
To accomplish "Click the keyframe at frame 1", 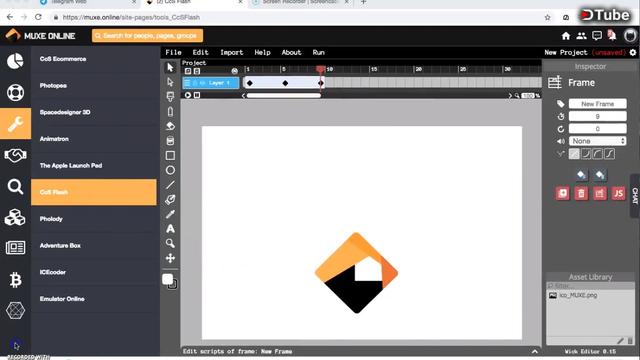I will pos(250,83).
